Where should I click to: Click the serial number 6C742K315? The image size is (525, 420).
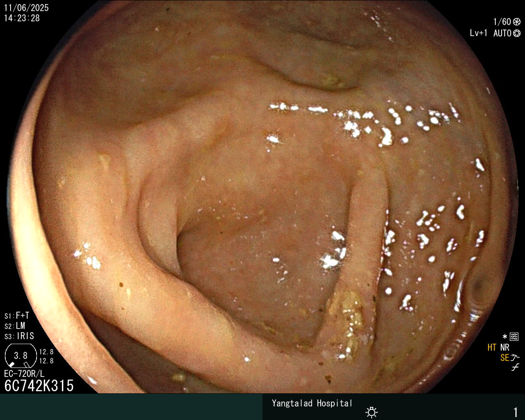[39, 386]
